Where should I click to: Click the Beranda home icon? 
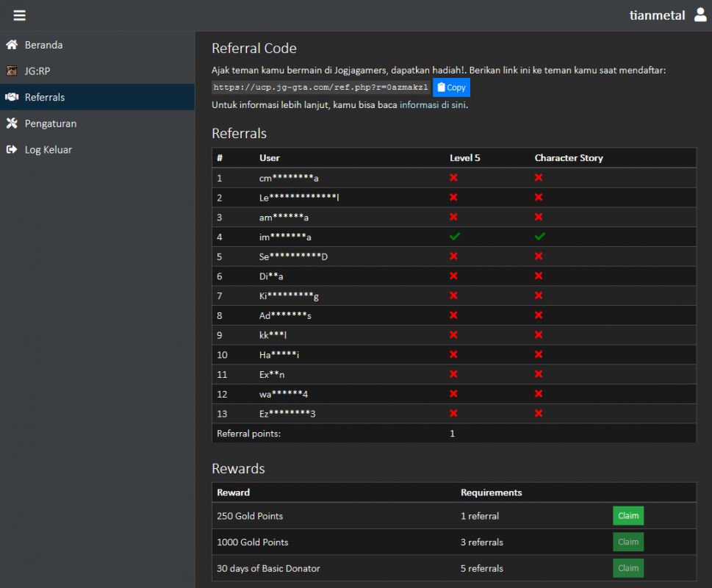(x=12, y=45)
